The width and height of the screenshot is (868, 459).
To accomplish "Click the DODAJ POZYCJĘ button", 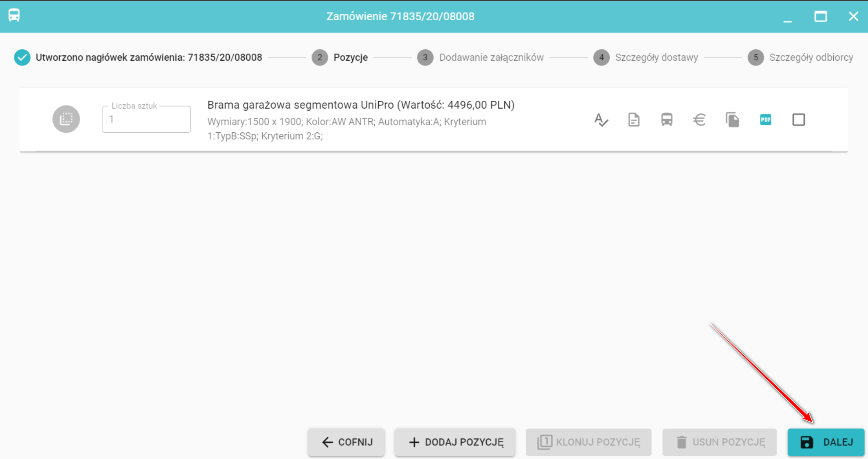I will tap(455, 442).
